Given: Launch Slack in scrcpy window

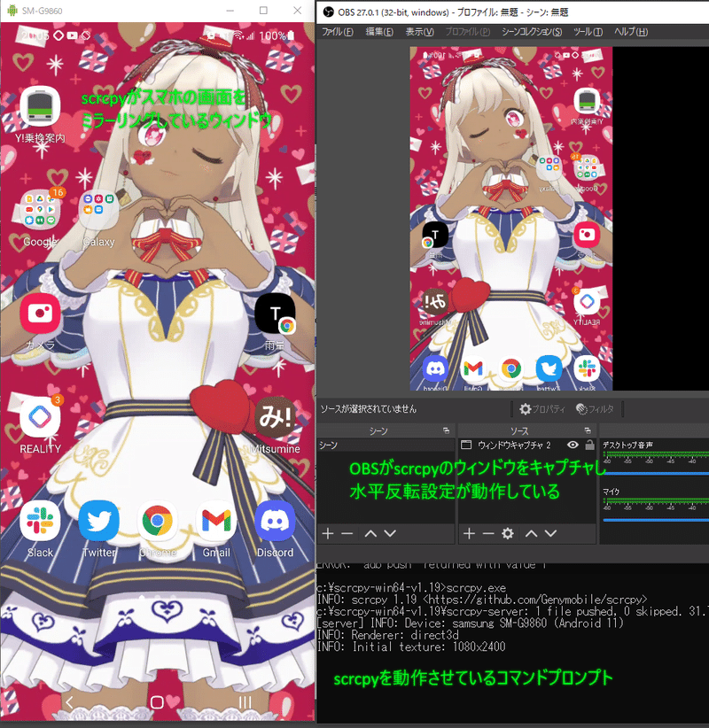Looking at the screenshot, I should [40, 521].
